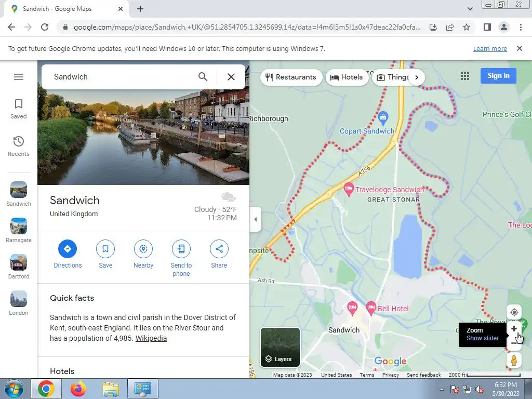Open File Explorer from the taskbar
532x399 pixels.
[111, 389]
